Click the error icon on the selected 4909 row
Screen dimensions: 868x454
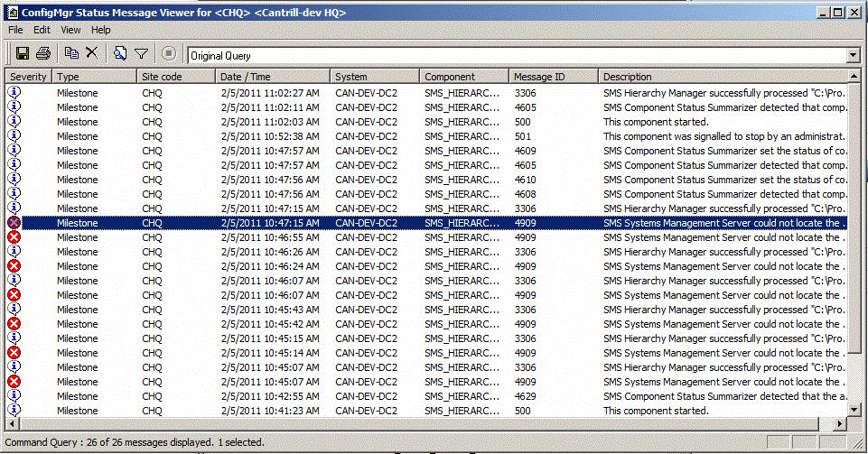14,223
